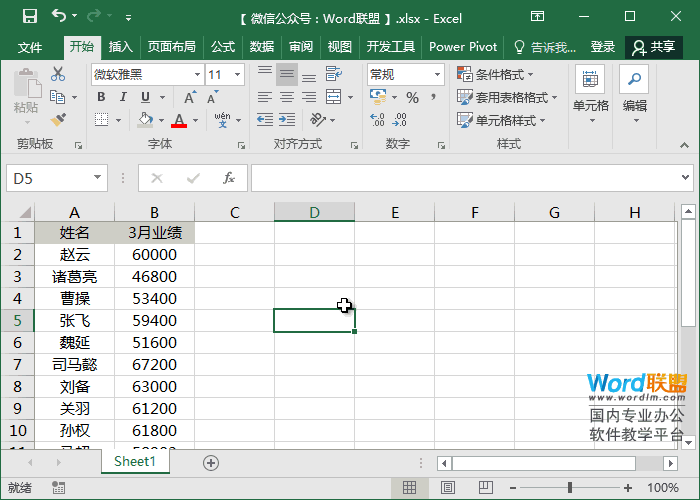700x500 pixels.
Task: Open the font size 11 dropdown
Action: (x=238, y=75)
